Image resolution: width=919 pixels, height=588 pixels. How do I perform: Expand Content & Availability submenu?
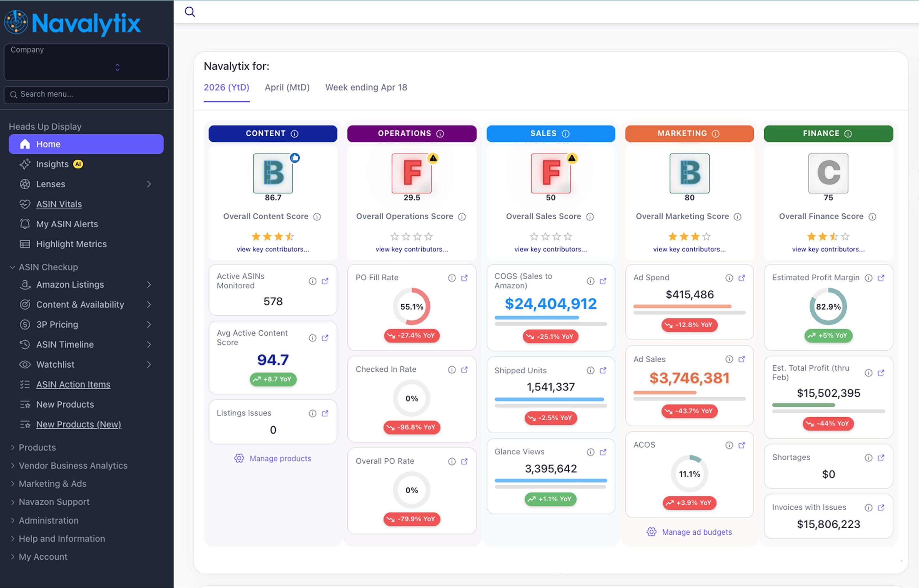click(149, 304)
